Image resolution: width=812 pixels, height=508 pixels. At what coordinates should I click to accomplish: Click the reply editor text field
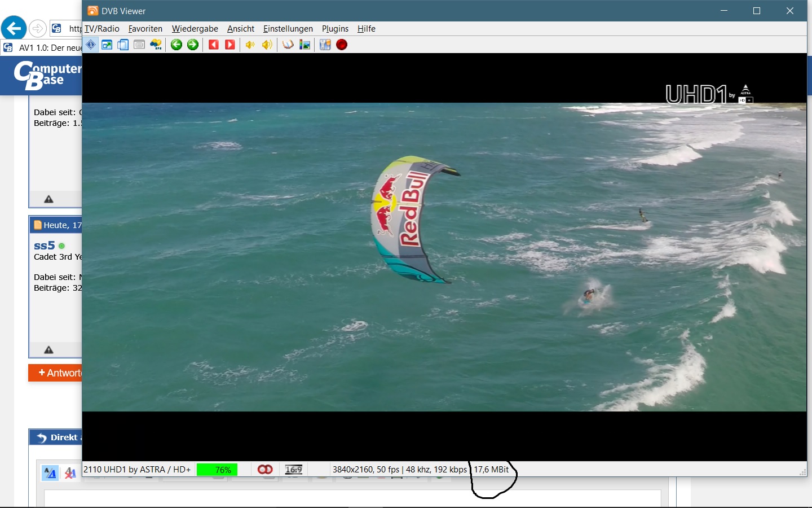(352, 498)
